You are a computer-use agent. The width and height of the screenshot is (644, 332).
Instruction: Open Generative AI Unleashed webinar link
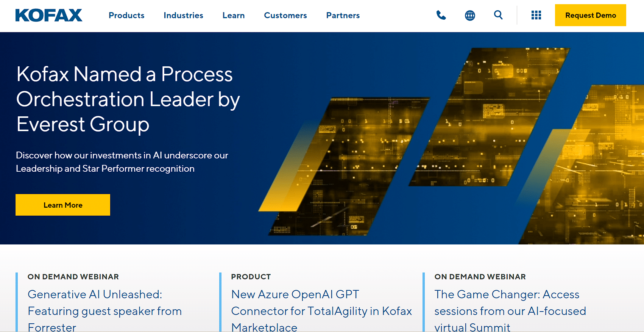tap(104, 310)
